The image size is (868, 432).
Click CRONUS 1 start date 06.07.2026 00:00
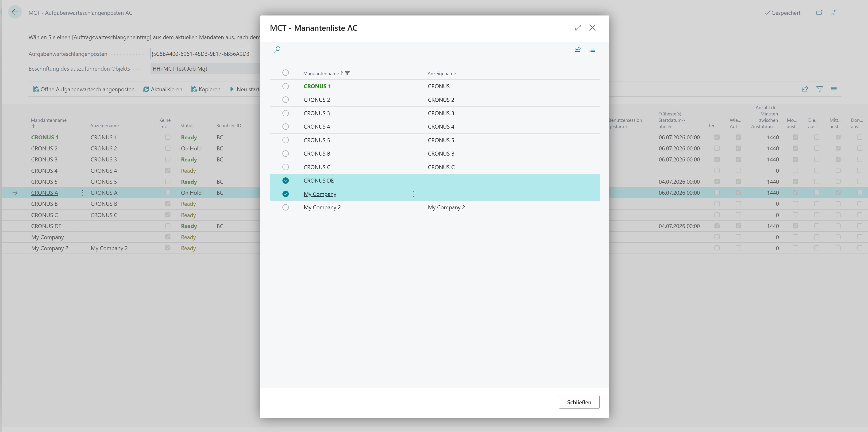click(x=679, y=137)
